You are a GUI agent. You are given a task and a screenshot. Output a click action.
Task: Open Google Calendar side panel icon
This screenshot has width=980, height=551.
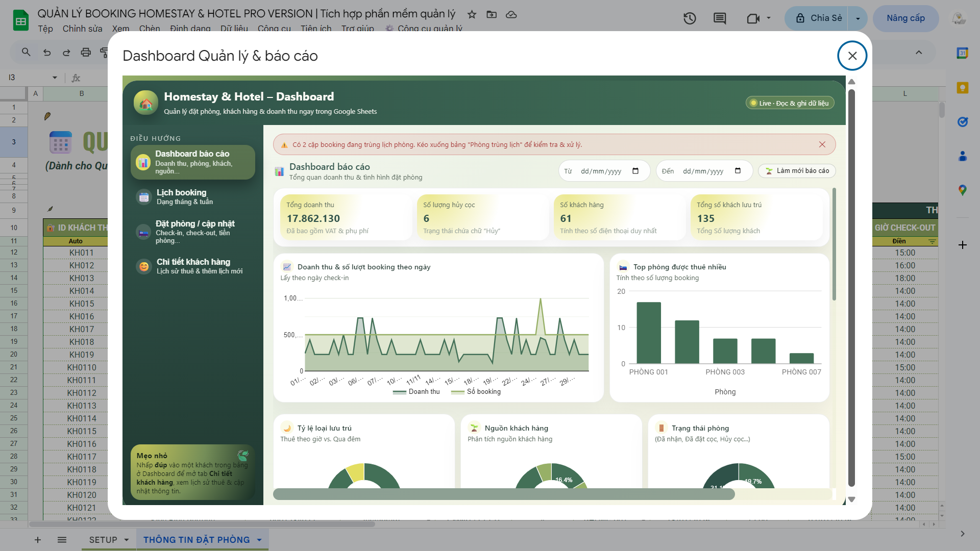(962, 53)
